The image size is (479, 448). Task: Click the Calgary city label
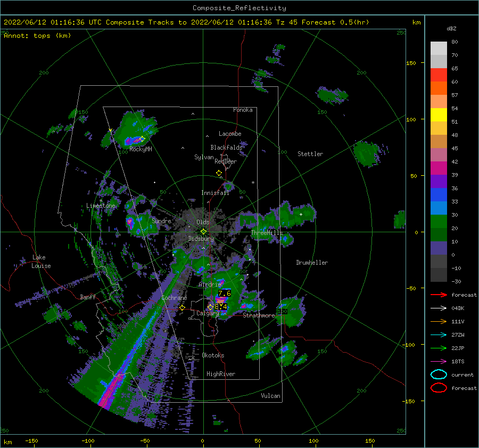click(x=208, y=313)
